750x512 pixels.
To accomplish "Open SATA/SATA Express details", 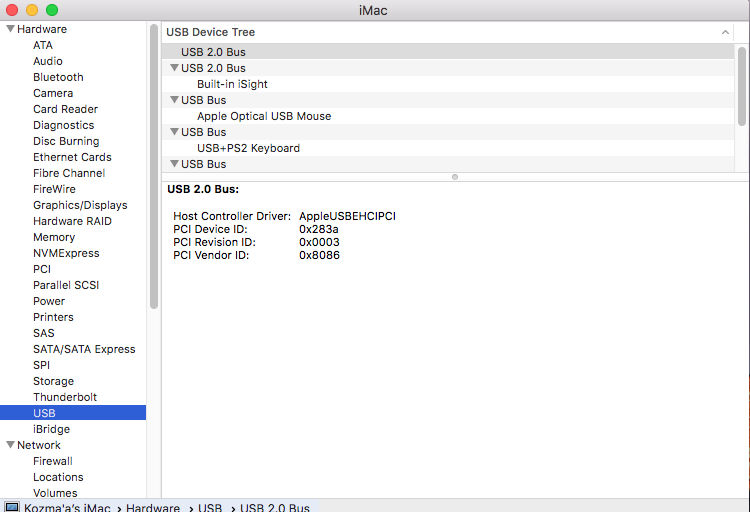I will coord(84,349).
